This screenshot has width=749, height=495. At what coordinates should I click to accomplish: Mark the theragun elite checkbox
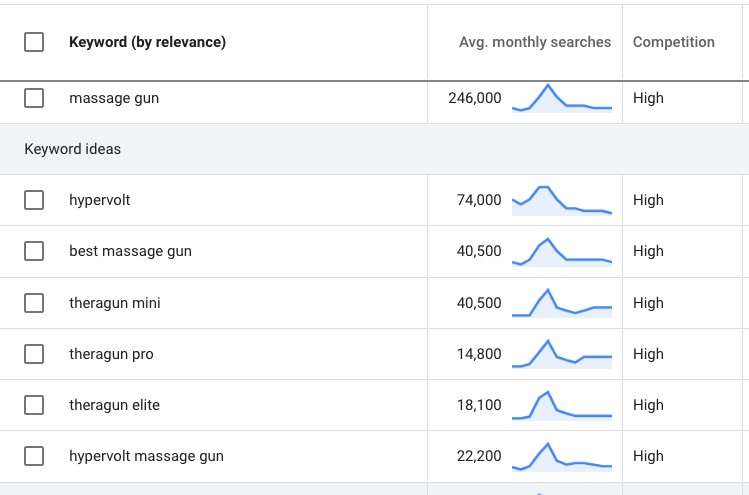tap(34, 405)
